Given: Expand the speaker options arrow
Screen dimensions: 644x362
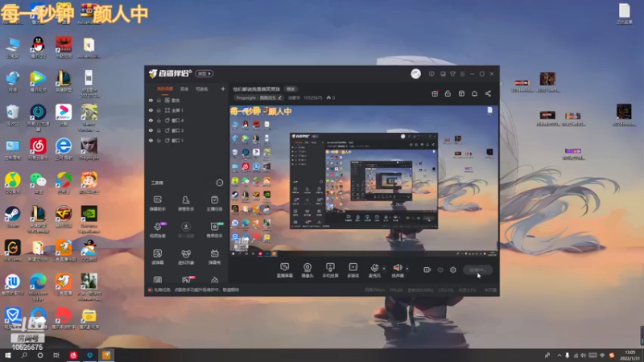Looking at the screenshot, I should (407, 269).
